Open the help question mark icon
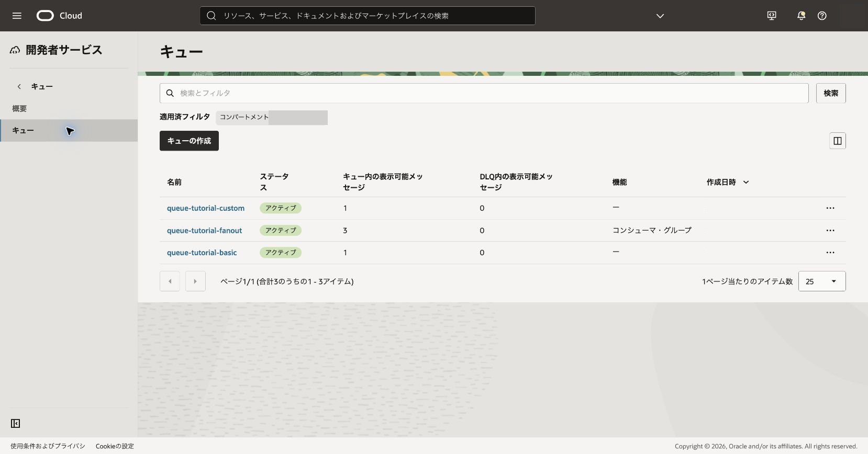Screen dimensions: 868x454 point(822,16)
